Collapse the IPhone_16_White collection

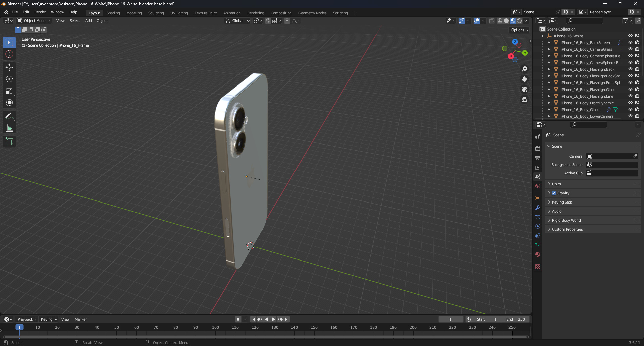pos(542,36)
